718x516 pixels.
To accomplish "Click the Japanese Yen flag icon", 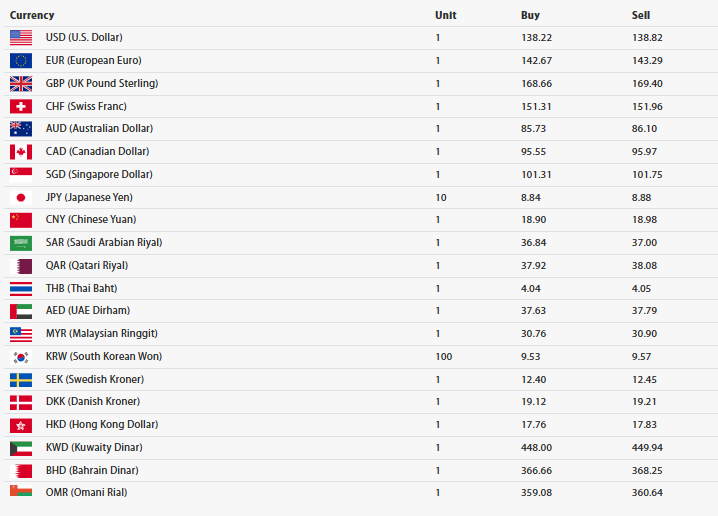I will (21, 197).
